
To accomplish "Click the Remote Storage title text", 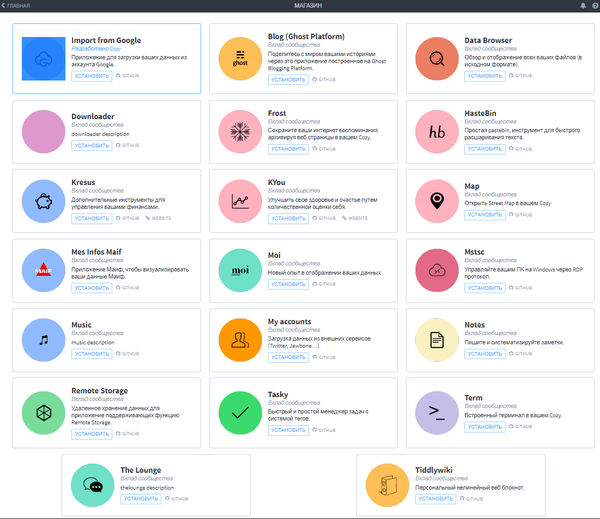I will [x=99, y=391].
